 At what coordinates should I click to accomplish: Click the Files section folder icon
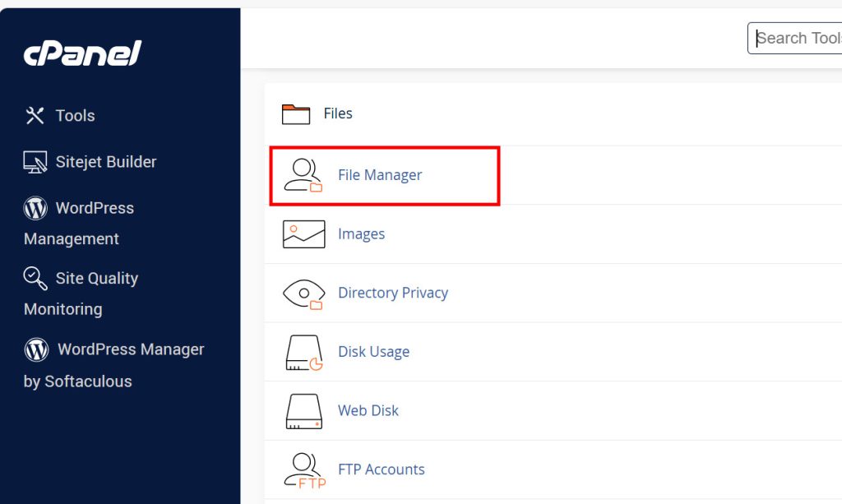[296, 113]
